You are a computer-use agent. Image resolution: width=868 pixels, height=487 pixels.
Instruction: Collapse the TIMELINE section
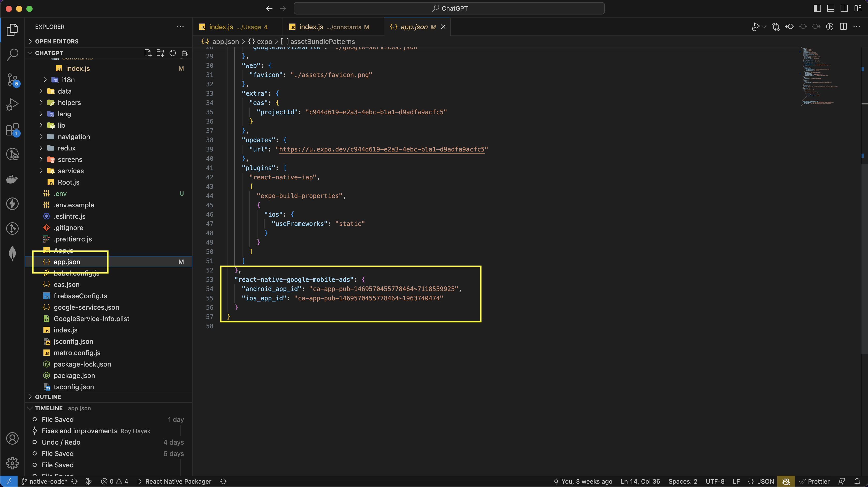click(109, 408)
